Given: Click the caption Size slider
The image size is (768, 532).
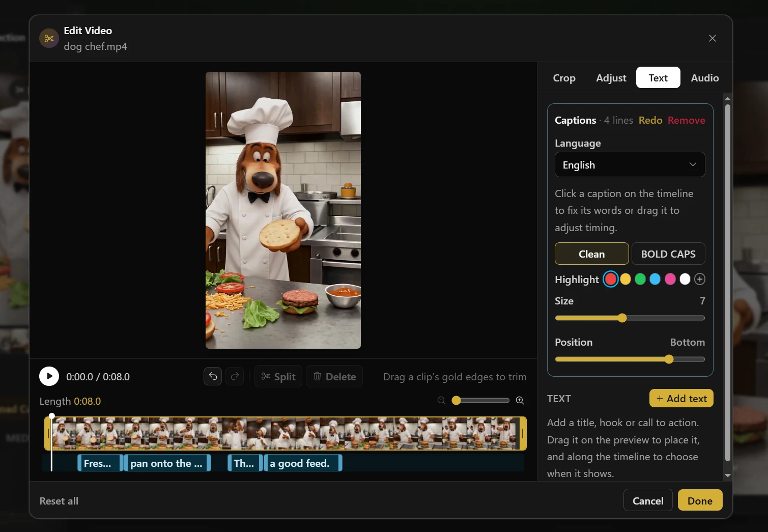Looking at the screenshot, I should click(x=630, y=318).
